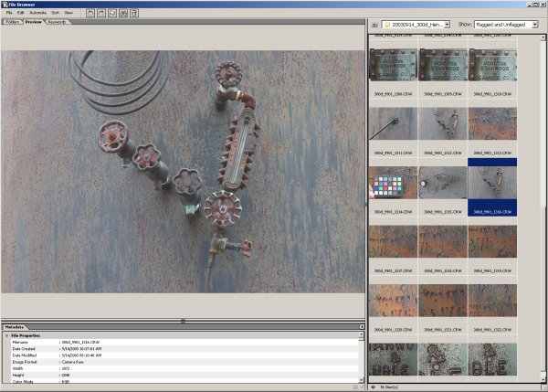The image size is (548, 392).
Task: Select thumbnail 300d_9901_1309.CRW plaque image
Action: point(443,65)
